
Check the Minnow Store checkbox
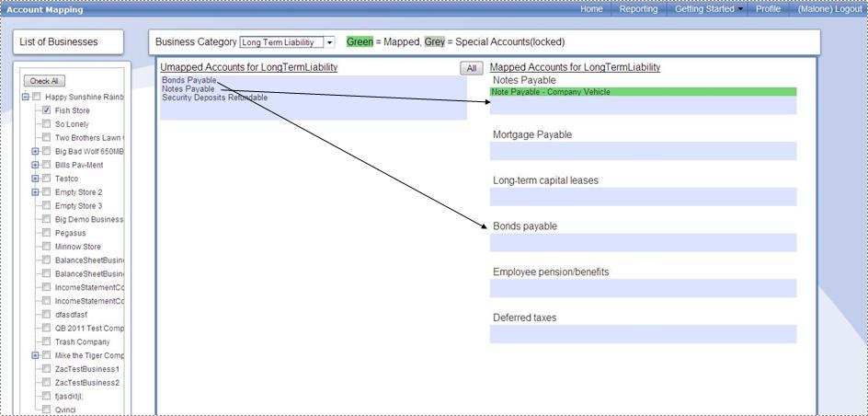47,247
